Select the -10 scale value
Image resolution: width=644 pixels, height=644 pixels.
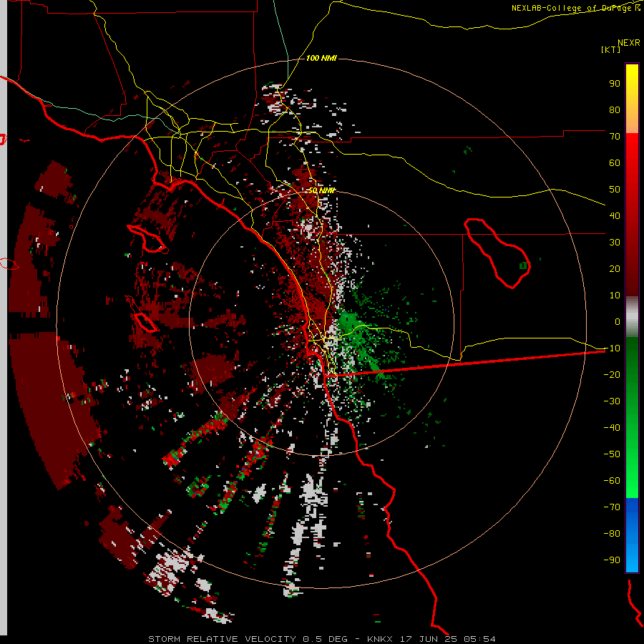tap(612, 348)
